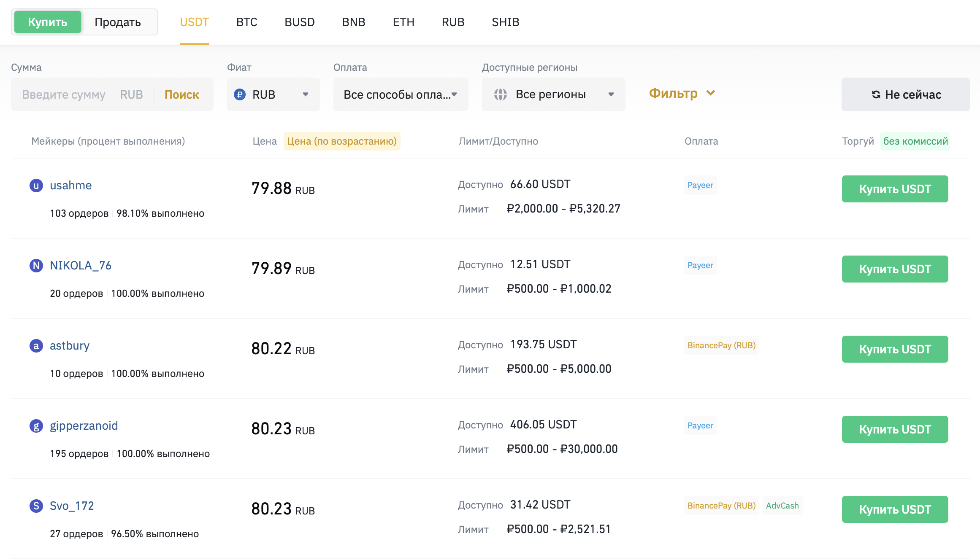Click astbury's avatar icon

pyautogui.click(x=36, y=346)
